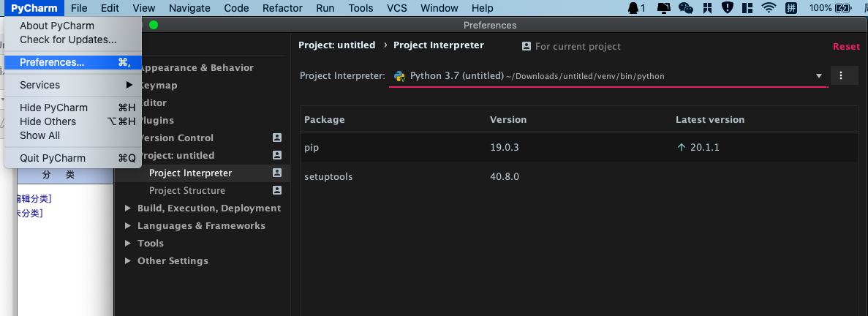Expand the Languages & Frameworks section

pos(128,226)
